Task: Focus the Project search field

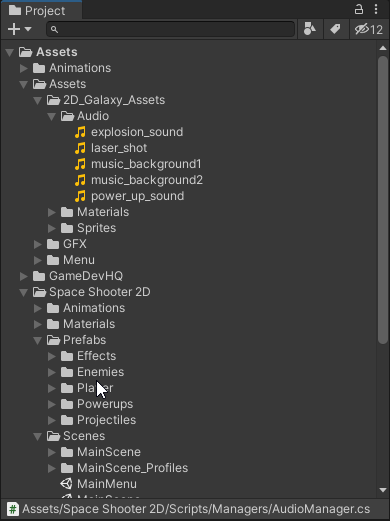Action: (x=171, y=29)
